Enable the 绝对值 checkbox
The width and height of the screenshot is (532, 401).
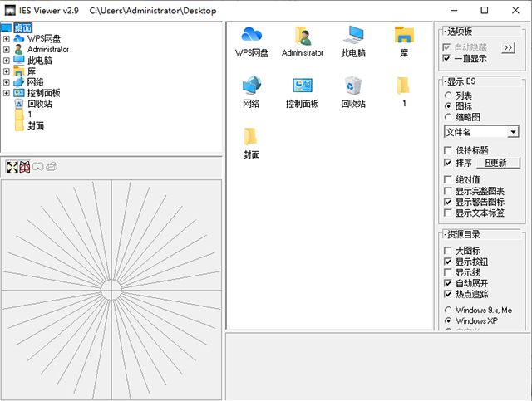point(448,179)
